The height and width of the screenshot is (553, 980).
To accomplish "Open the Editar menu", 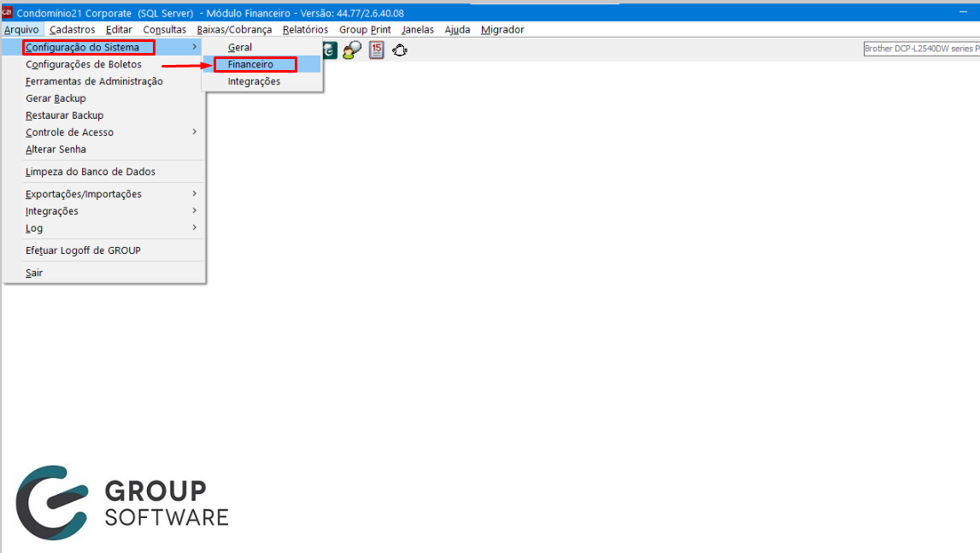I will (119, 29).
